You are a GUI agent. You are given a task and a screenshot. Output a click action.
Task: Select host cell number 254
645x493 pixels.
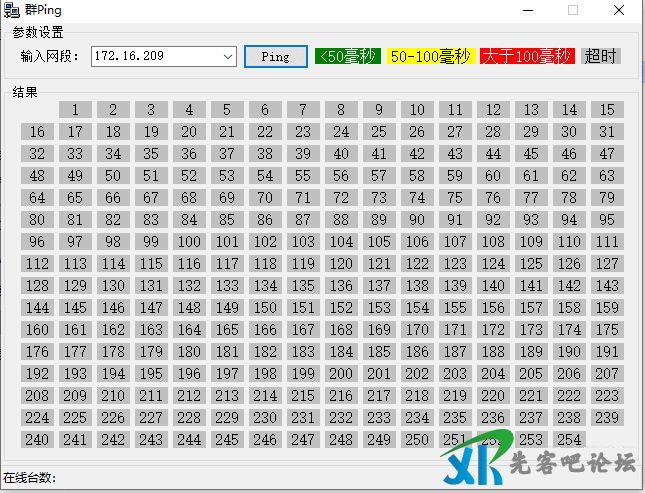point(569,440)
